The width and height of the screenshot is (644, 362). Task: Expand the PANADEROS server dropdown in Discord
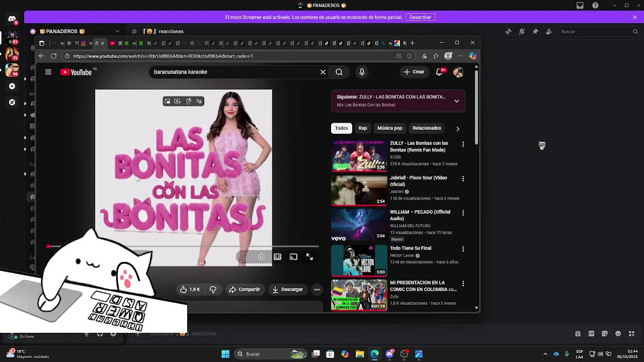click(x=117, y=31)
